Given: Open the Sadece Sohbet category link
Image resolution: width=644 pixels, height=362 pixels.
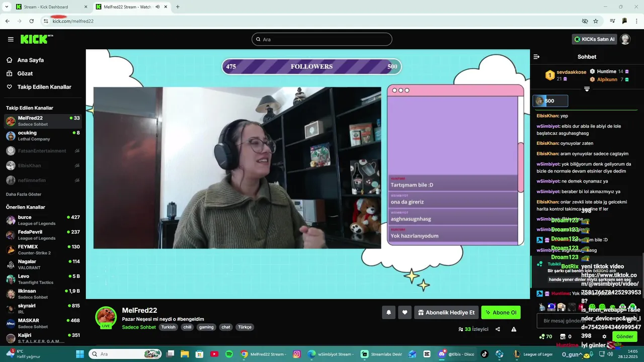Looking at the screenshot, I should coord(139,327).
